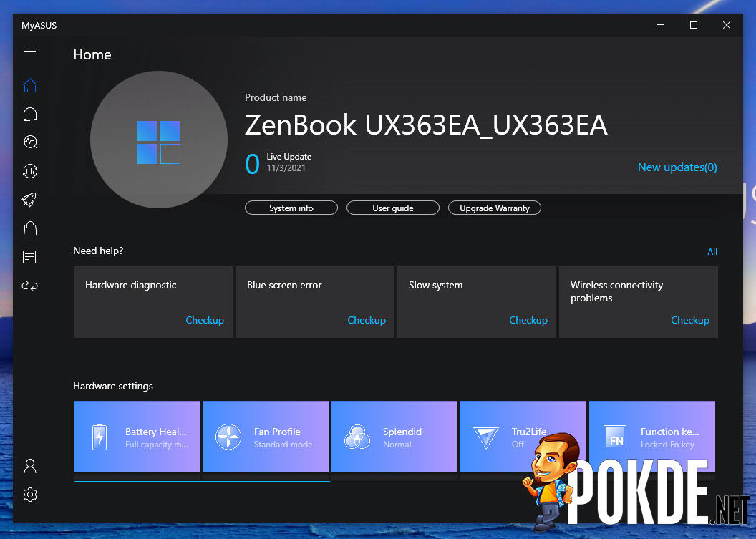The height and width of the screenshot is (539, 756).
Task: Open the user account icon
Action: pos(30,466)
